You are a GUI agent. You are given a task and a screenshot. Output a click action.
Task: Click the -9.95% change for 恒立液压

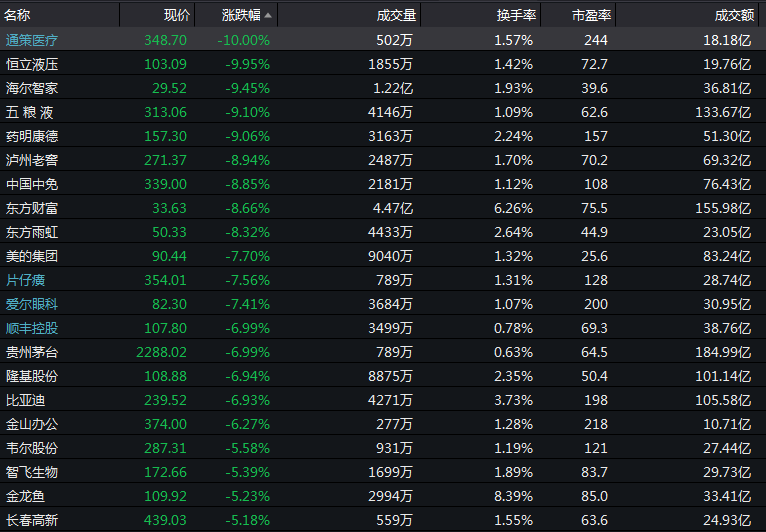pyautogui.click(x=243, y=64)
